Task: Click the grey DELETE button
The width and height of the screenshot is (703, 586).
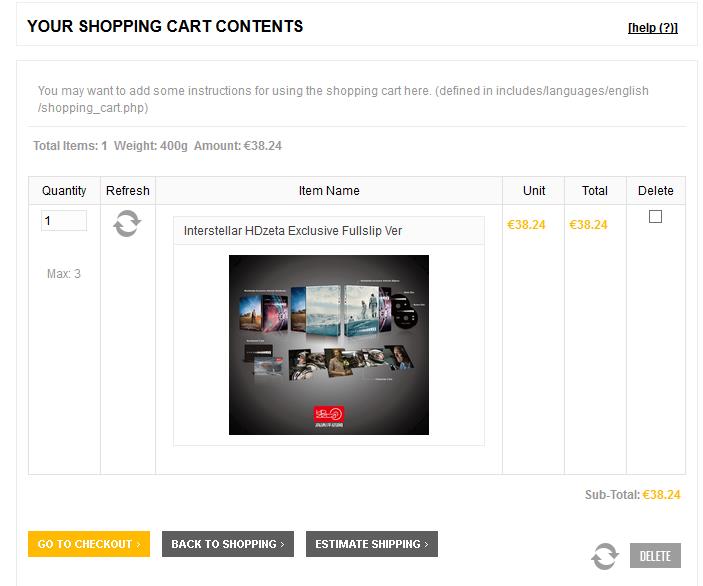Action: click(x=655, y=556)
